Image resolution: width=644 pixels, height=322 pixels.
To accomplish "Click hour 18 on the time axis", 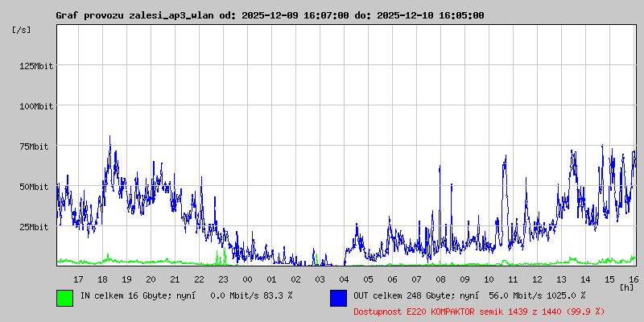I will tap(102, 279).
